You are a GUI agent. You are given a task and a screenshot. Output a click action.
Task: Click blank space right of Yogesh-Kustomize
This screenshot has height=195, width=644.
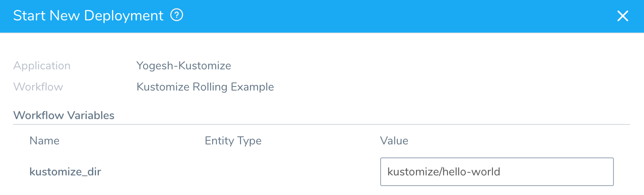tap(427, 66)
